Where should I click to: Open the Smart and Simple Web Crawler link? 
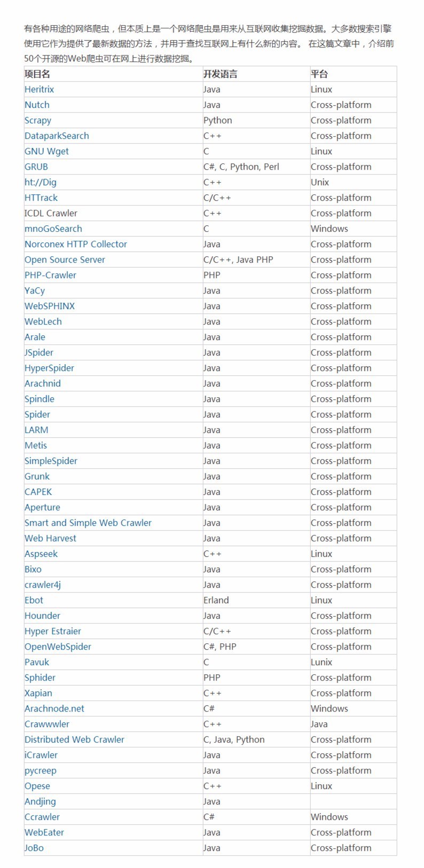tap(88, 523)
